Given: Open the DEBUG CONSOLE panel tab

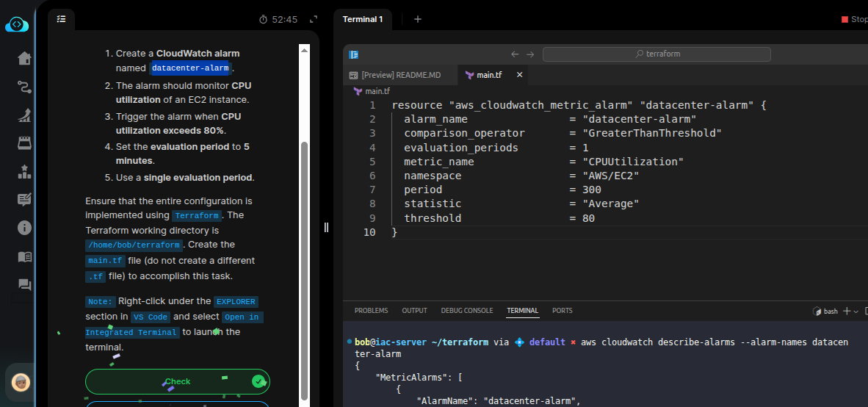Looking at the screenshot, I should point(466,311).
